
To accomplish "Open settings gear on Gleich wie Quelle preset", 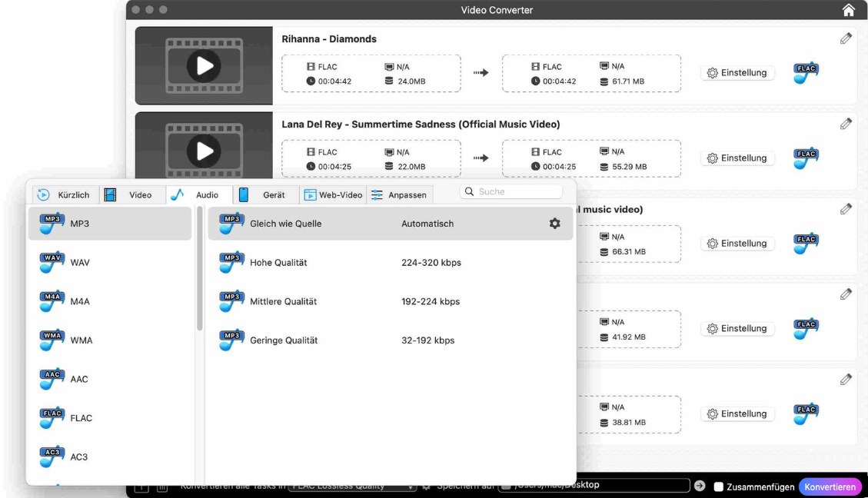I will [554, 223].
